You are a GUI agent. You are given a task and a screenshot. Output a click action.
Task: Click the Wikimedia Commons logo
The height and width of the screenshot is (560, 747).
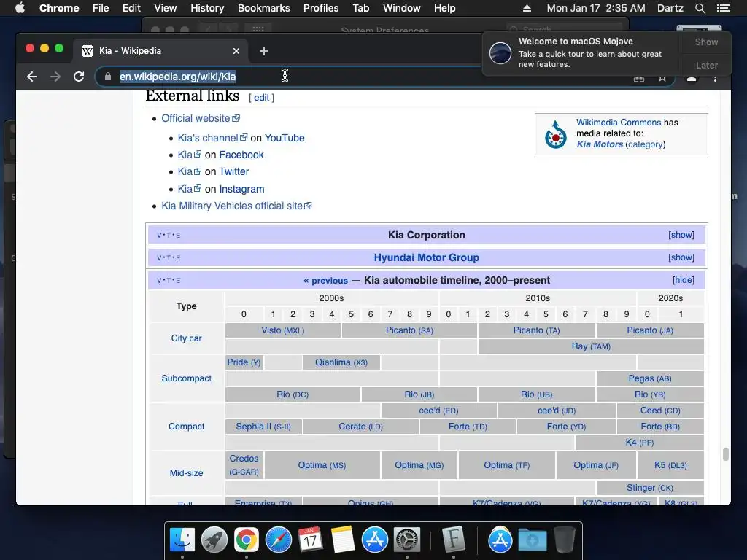[555, 134]
